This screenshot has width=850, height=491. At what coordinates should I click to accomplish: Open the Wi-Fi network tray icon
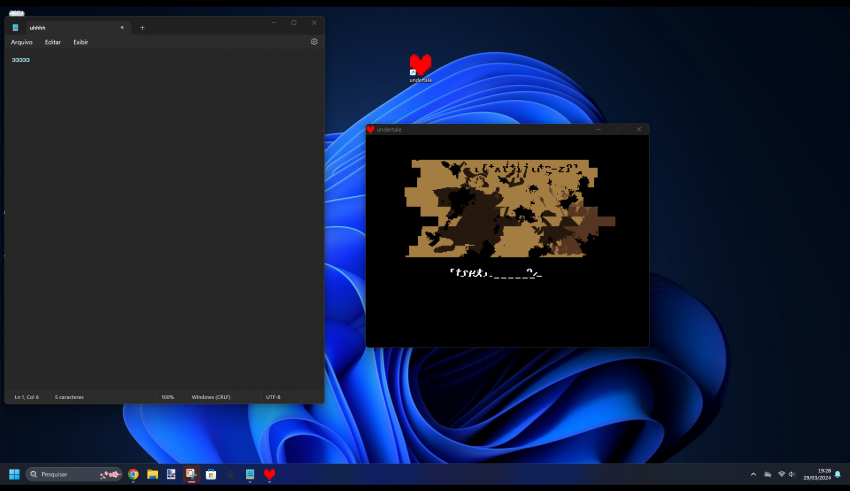point(781,474)
